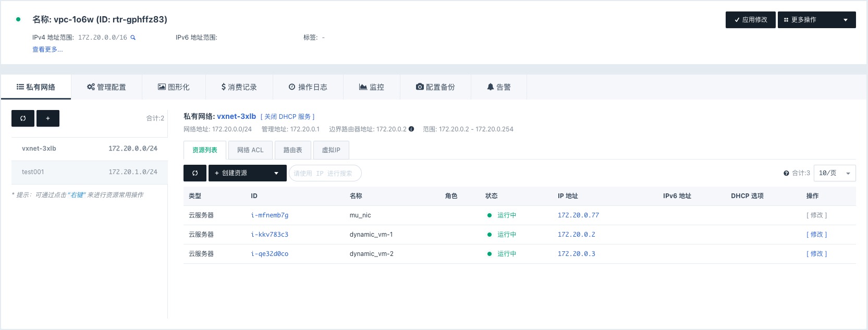Open the 路由表 sub-tab
Viewport: 868px width, 330px height.
coord(292,150)
